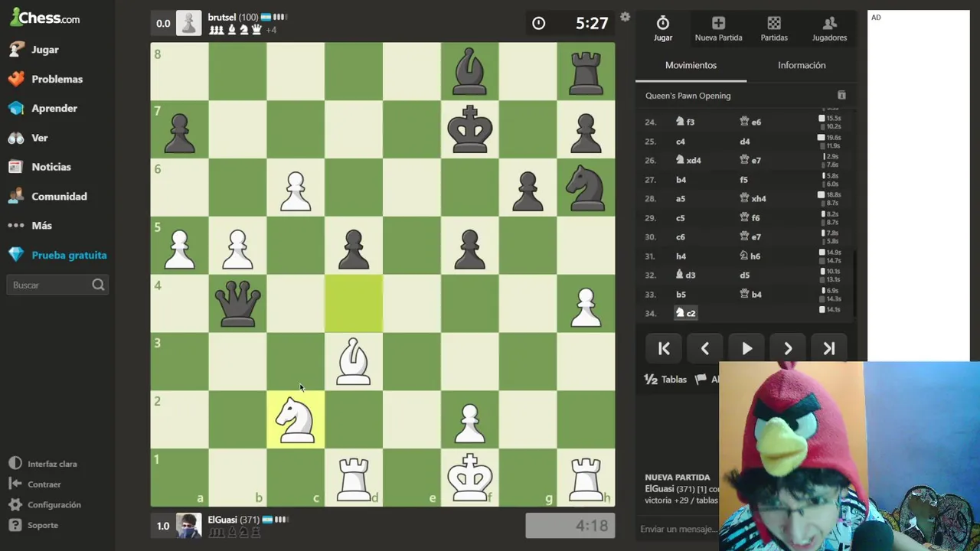Click ElGuasi's profile avatar
This screenshot has width=980, height=551.
189,526
